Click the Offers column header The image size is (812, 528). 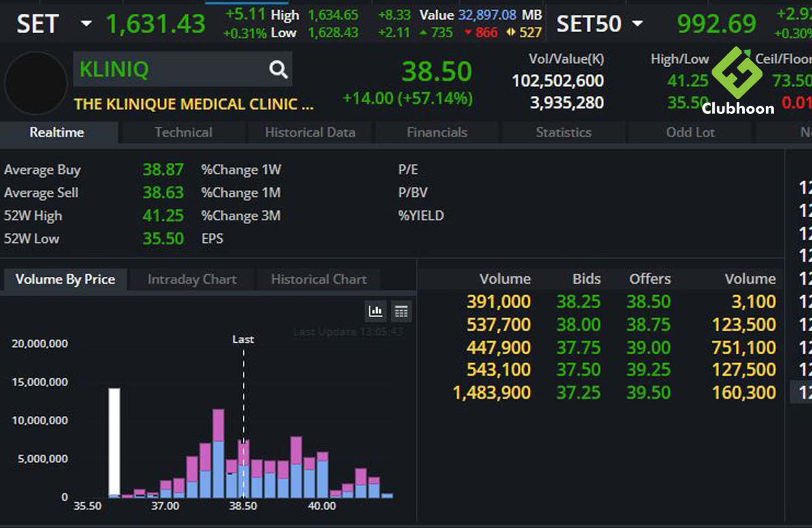[x=650, y=279]
